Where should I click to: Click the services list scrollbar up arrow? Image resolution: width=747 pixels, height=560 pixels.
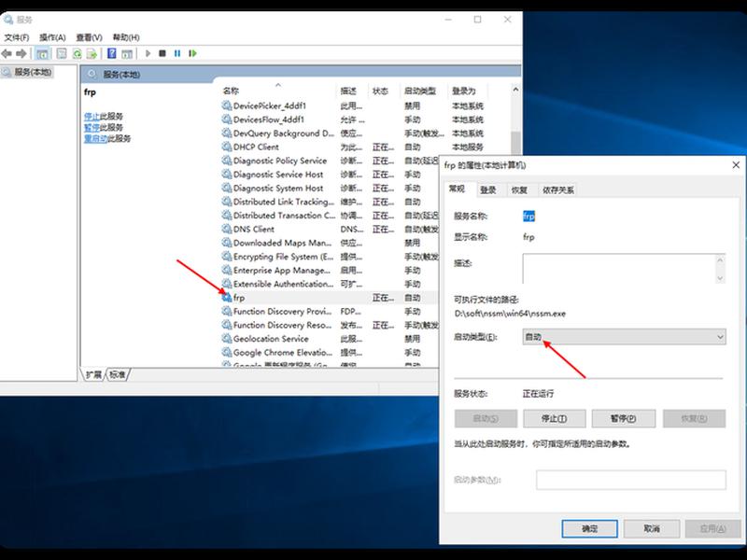tap(515, 90)
